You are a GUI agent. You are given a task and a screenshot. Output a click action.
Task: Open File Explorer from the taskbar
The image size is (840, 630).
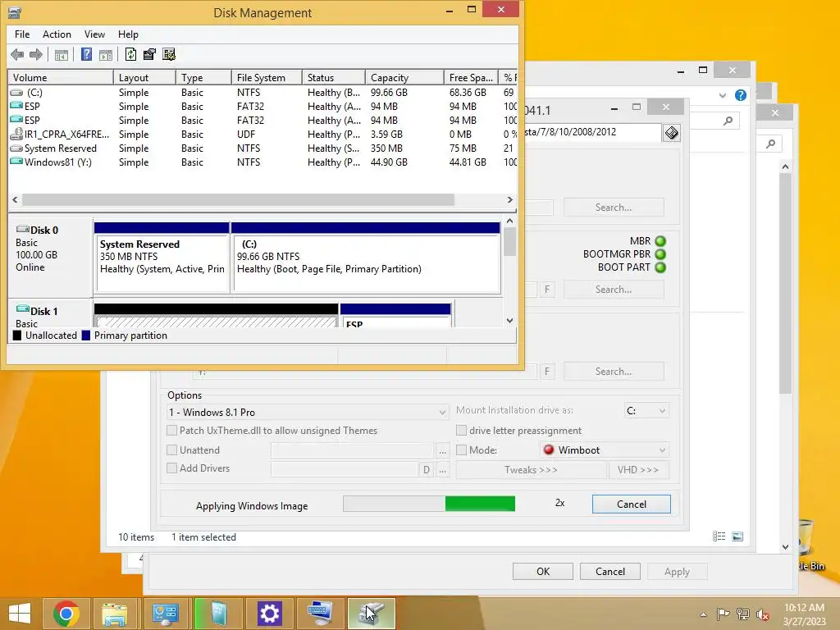[x=115, y=614]
